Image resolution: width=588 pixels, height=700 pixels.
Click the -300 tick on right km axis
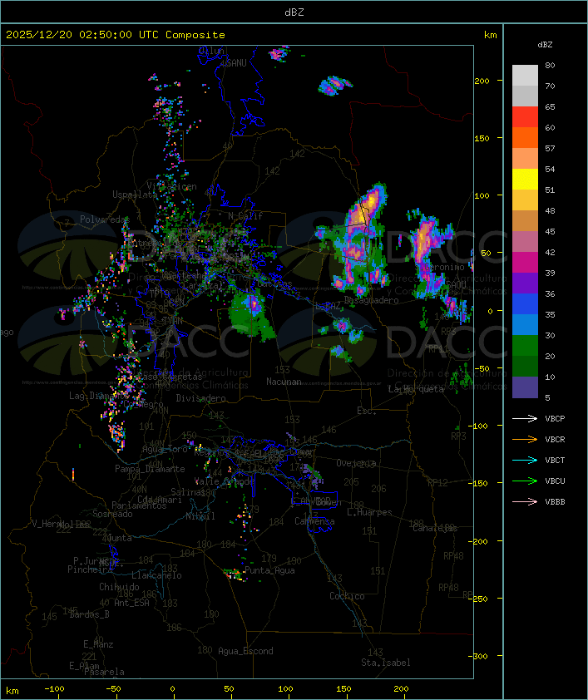point(478,656)
